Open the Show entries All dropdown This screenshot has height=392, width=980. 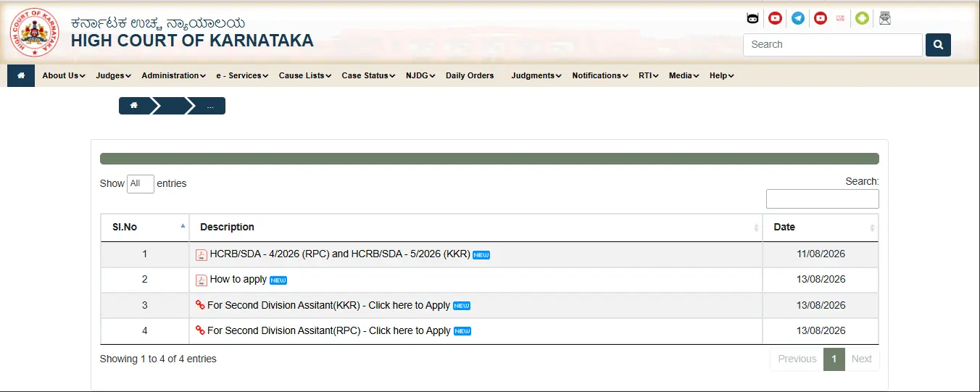(x=141, y=184)
